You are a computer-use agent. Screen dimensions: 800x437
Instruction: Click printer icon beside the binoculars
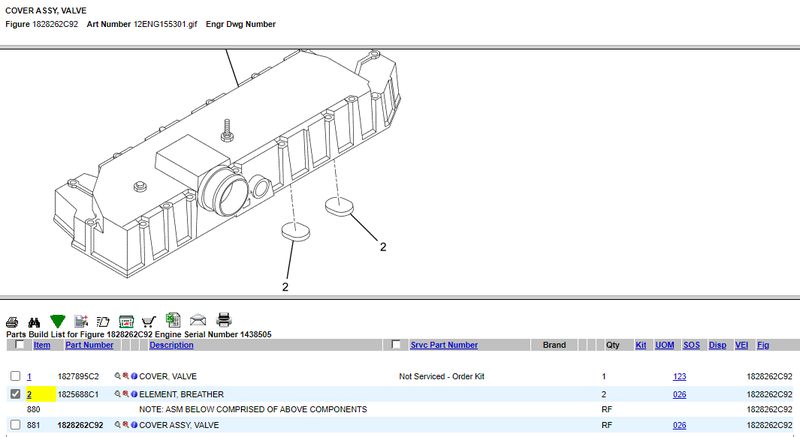12,321
